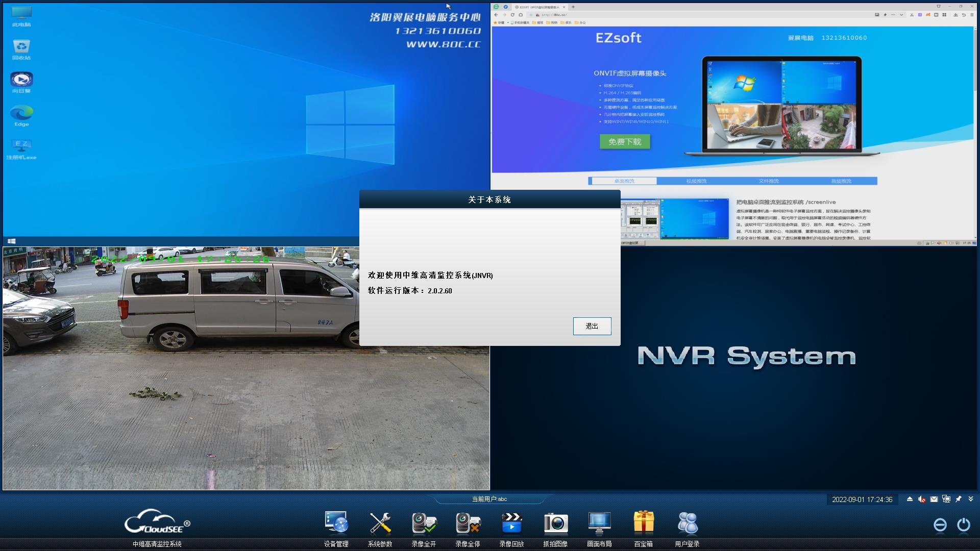Viewport: 980px width, 551px height.
Task: Open the 百宝箱 toolbox gift icon
Action: [x=644, y=523]
